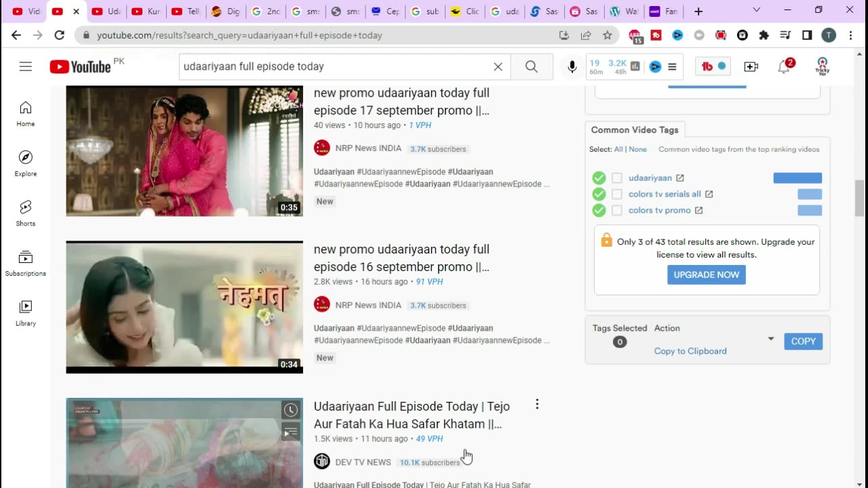Image resolution: width=868 pixels, height=488 pixels.
Task: Open Home in the left sidebar
Action: coord(26,114)
